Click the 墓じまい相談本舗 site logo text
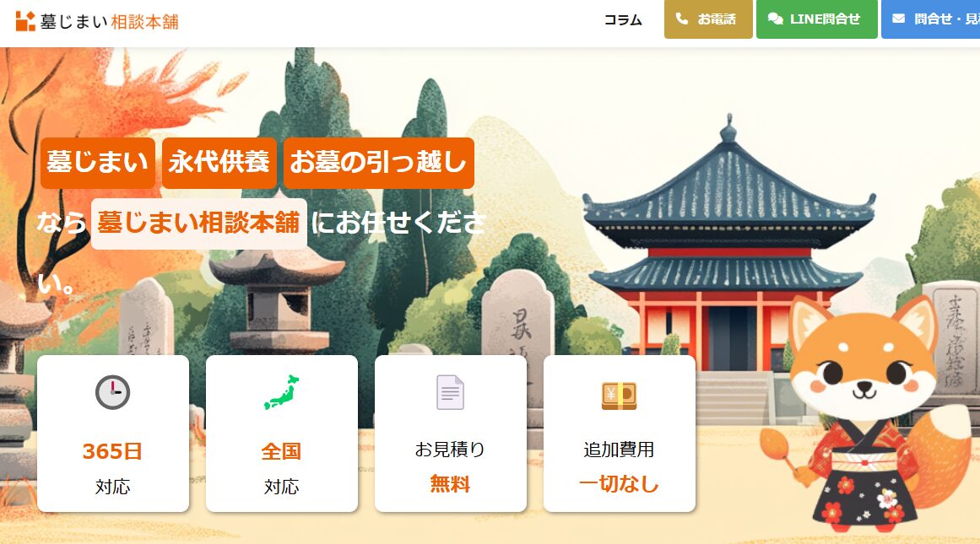The height and width of the screenshot is (544, 980). click(x=110, y=22)
